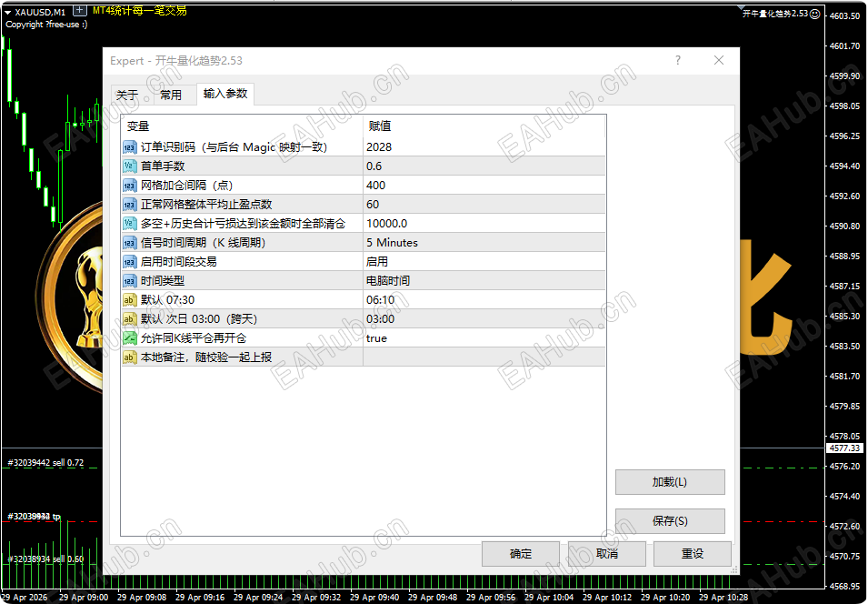The height and width of the screenshot is (604, 868).
Task: Open the 时间类型 value 电脑时间
Action: (484, 281)
